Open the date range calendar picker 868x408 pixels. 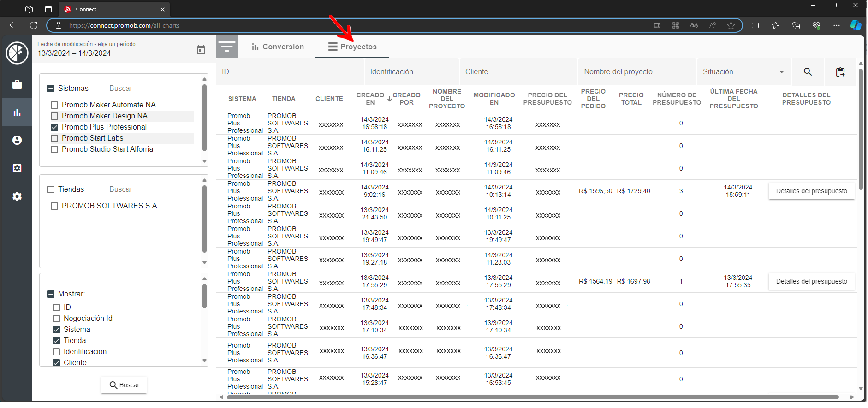[x=201, y=50]
